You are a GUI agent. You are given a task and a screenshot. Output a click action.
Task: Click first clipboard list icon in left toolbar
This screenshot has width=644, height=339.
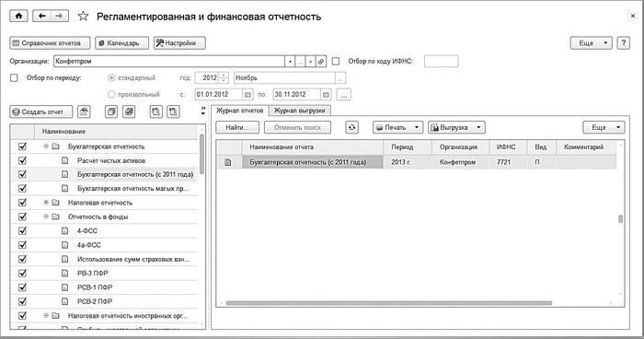click(156, 111)
